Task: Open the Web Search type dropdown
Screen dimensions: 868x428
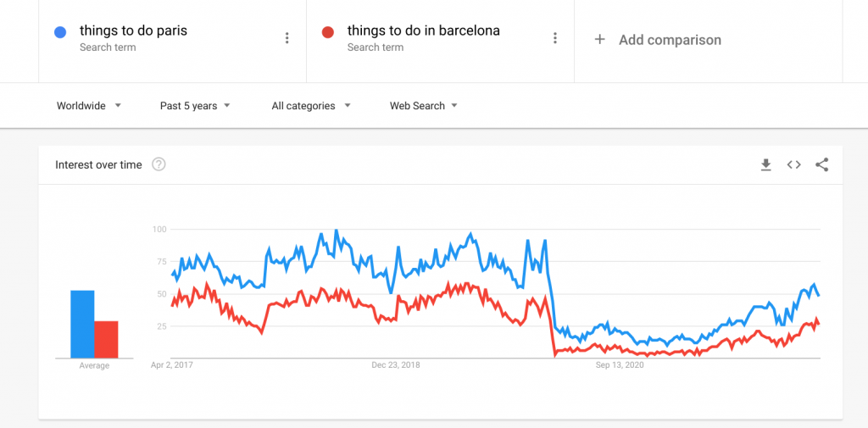Action: [x=424, y=106]
